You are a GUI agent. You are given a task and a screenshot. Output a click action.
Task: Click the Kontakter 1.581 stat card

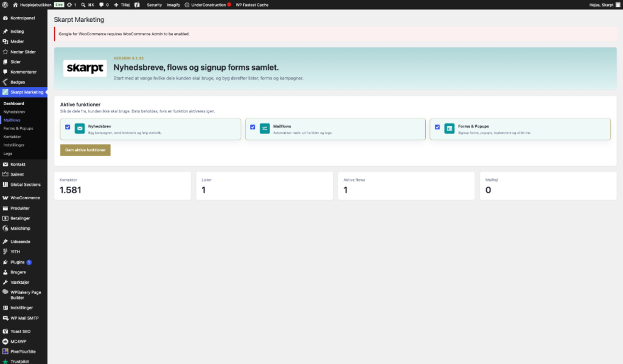click(x=122, y=186)
